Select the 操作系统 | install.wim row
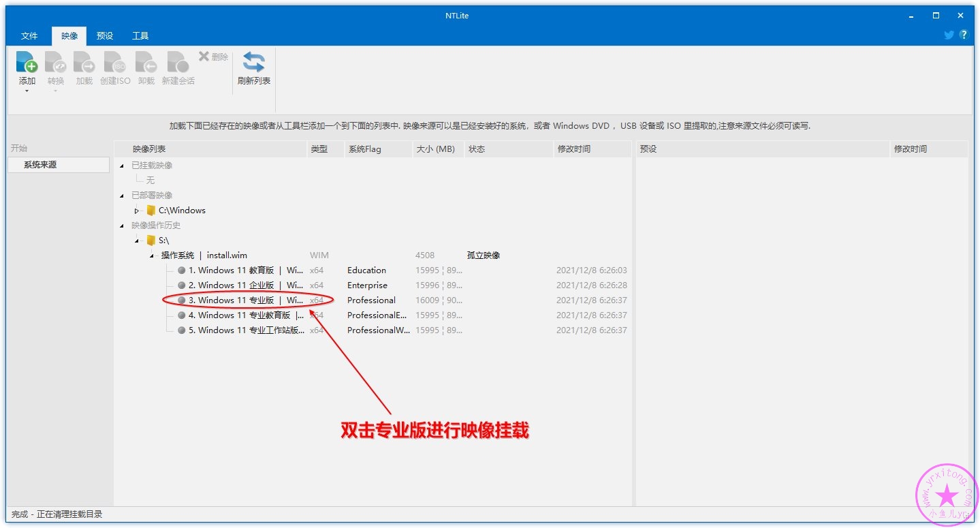 373,255
